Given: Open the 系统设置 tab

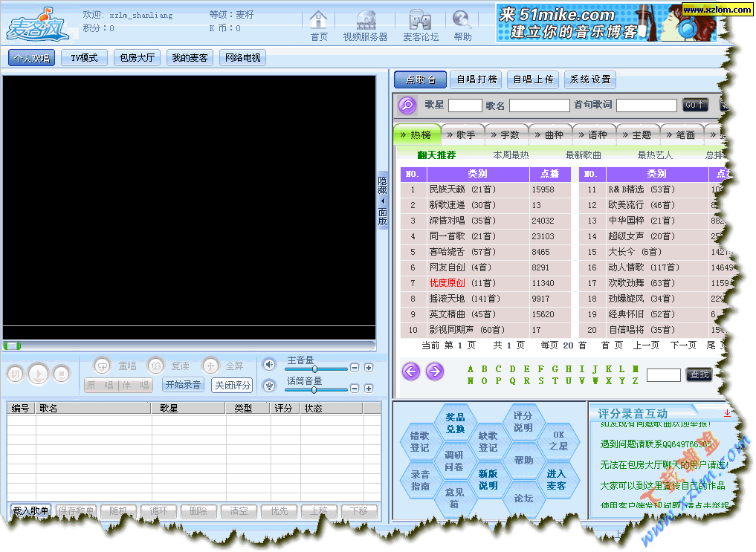Looking at the screenshot, I should point(590,79).
